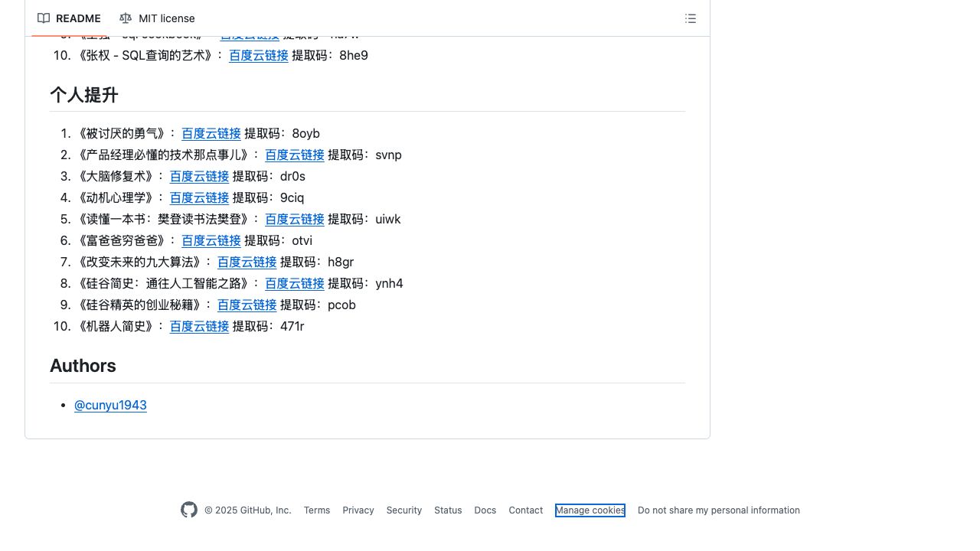Image resolution: width=980 pixels, height=551 pixels.
Task: Open Baidu link for 动机心理学
Action: click(199, 197)
